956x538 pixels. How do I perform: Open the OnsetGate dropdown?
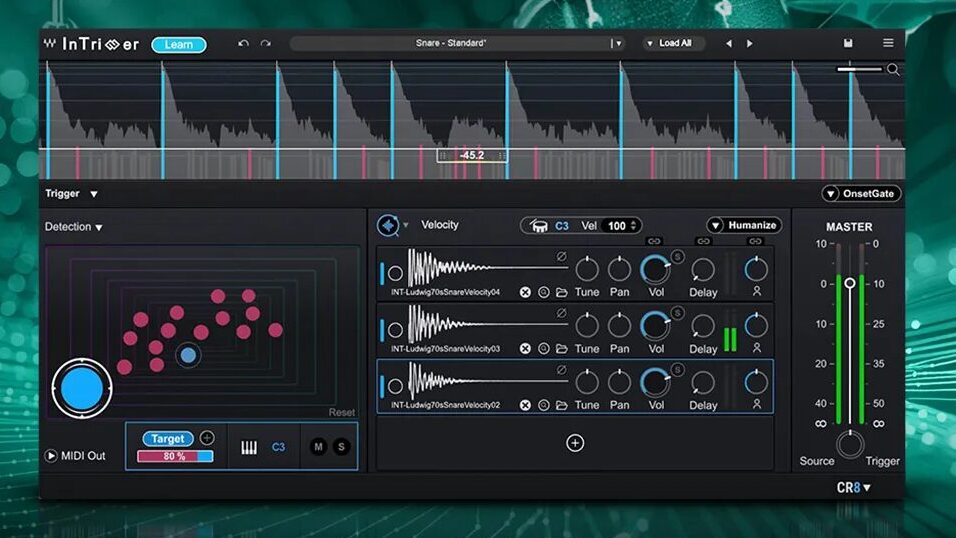click(x=861, y=194)
